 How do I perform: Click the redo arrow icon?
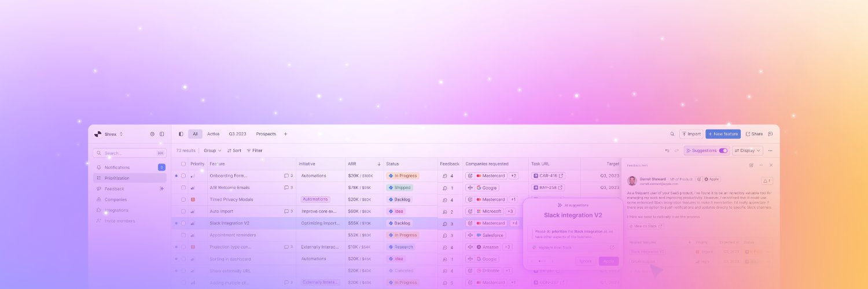click(x=676, y=150)
